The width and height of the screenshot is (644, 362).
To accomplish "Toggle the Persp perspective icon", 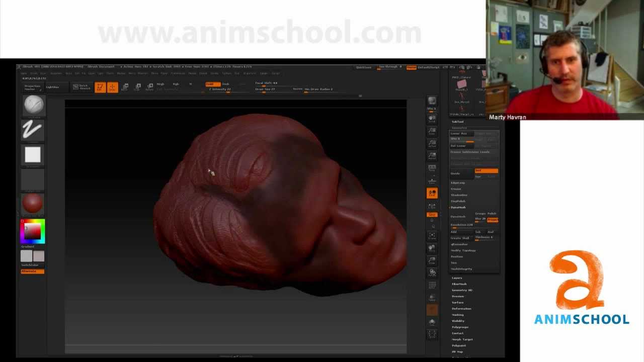I will pos(432,168).
